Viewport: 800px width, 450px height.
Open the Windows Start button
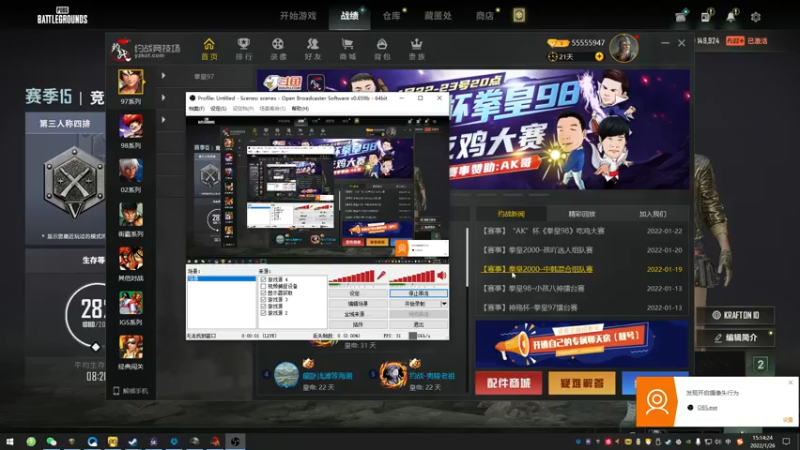[x=10, y=441]
